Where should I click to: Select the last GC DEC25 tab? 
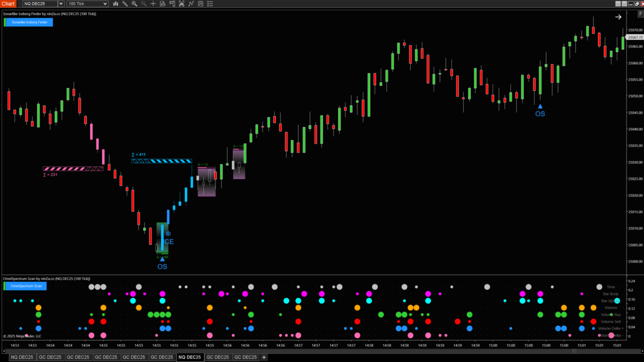pos(246,357)
